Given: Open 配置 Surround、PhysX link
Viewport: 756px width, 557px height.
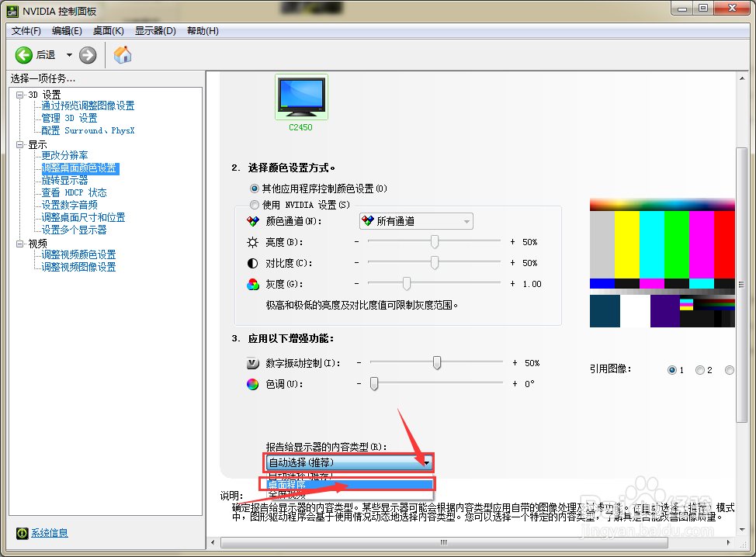Looking at the screenshot, I should point(88,130).
